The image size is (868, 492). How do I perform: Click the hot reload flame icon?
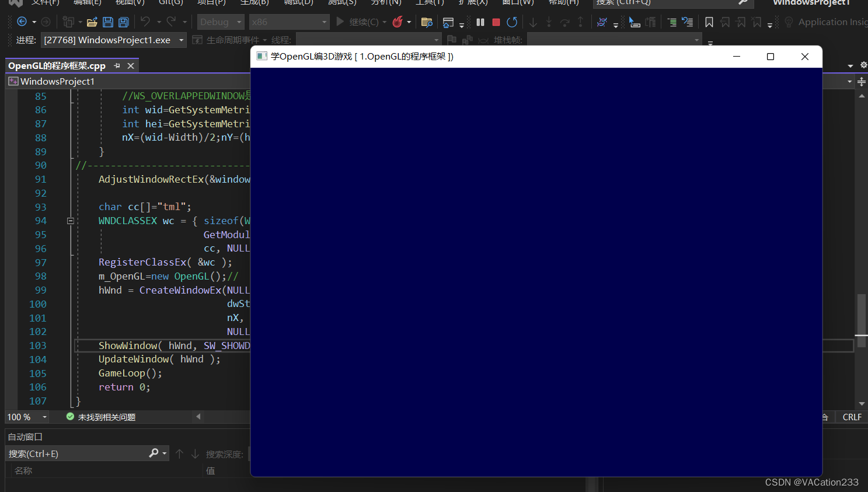pos(398,22)
